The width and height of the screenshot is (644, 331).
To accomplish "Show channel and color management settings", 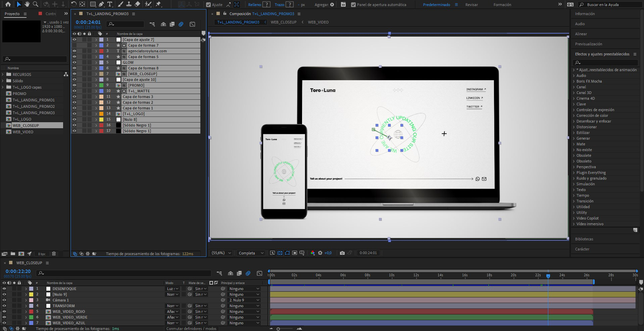I will point(313,253).
